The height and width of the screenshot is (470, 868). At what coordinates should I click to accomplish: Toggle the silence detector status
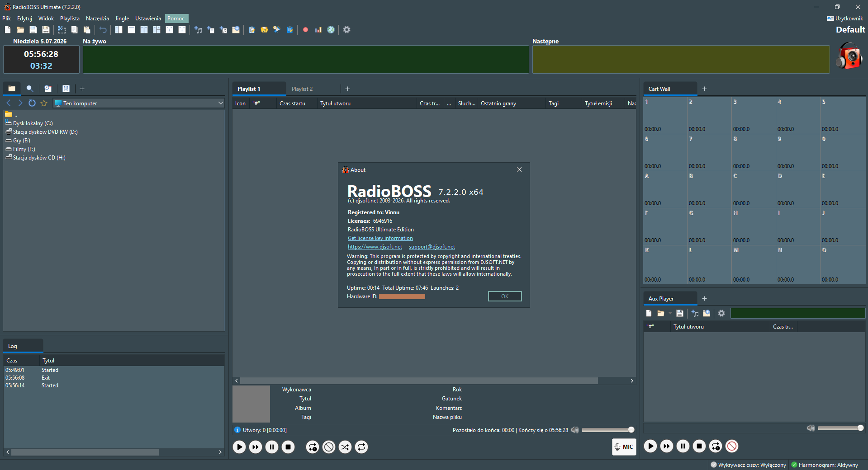click(748, 465)
